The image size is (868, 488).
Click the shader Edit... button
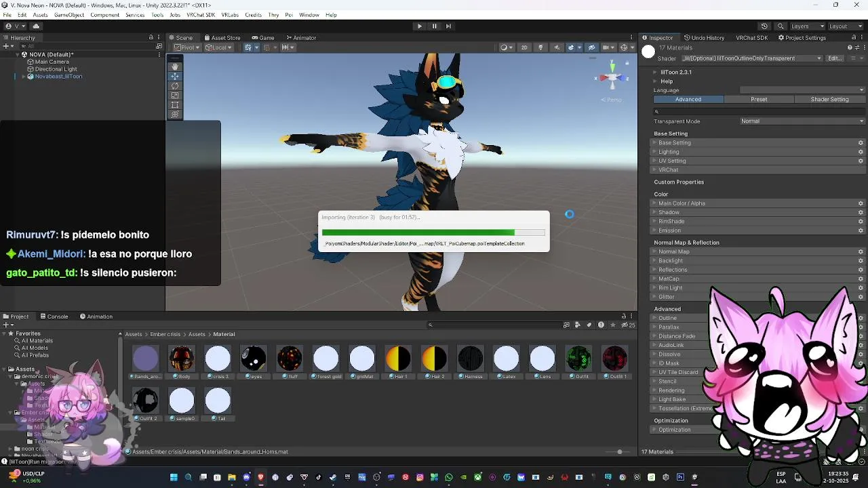(835, 58)
